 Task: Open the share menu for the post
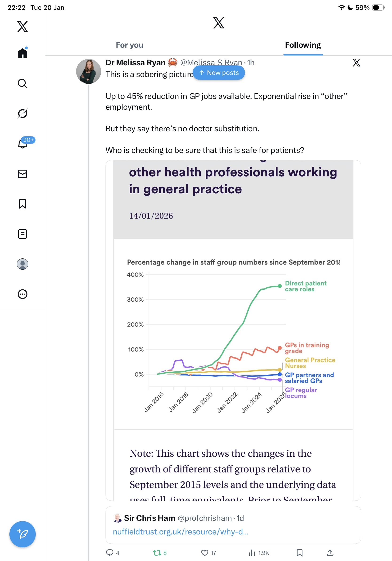pos(330,553)
